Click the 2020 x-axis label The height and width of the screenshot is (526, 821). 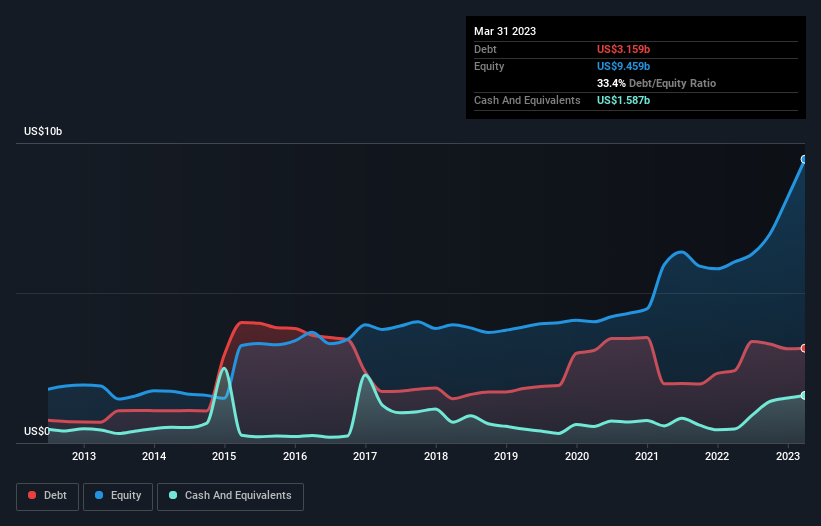pos(576,456)
